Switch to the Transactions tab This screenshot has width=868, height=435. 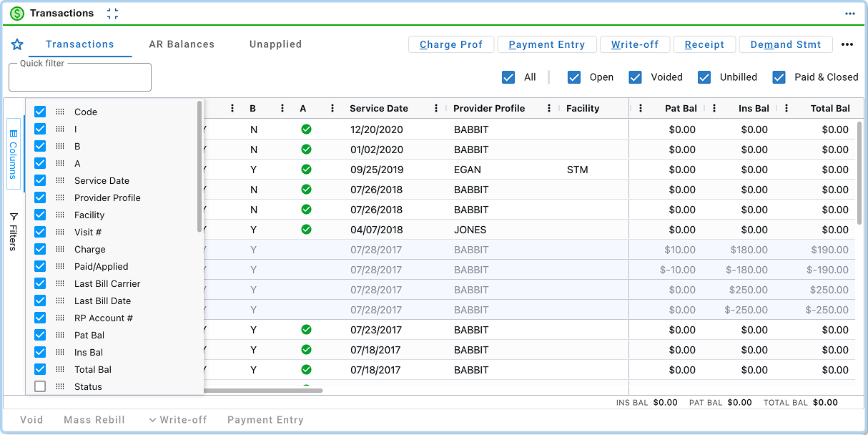80,44
